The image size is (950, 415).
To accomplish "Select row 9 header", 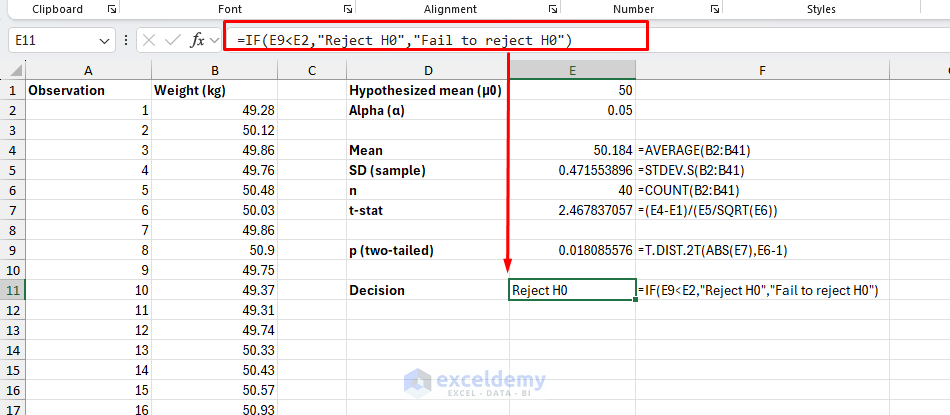I will 13,250.
